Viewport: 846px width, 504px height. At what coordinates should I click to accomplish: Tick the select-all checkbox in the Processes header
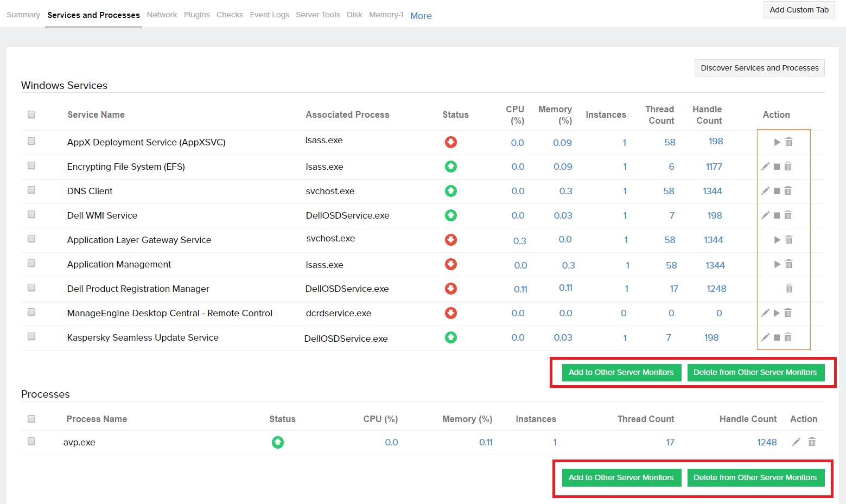[x=31, y=419]
